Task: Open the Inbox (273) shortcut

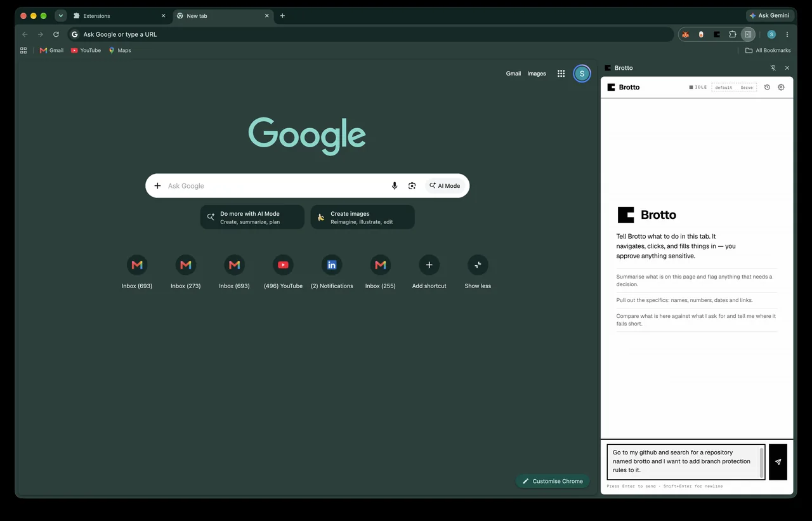Action: click(x=186, y=272)
